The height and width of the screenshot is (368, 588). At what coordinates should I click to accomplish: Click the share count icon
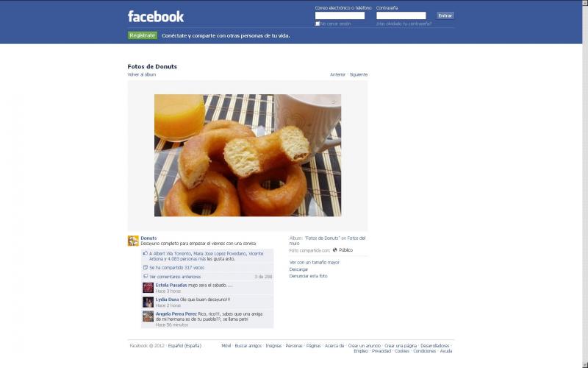click(145, 268)
